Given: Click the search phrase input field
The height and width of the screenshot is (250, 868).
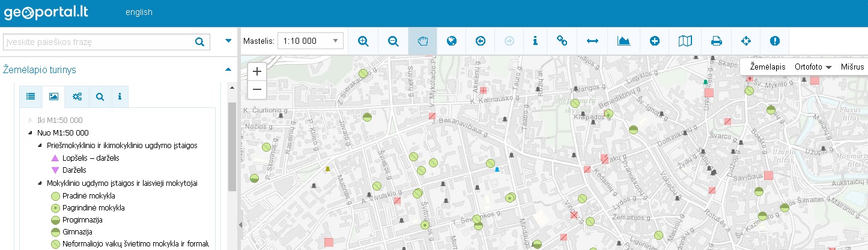Looking at the screenshot, I should (99, 42).
